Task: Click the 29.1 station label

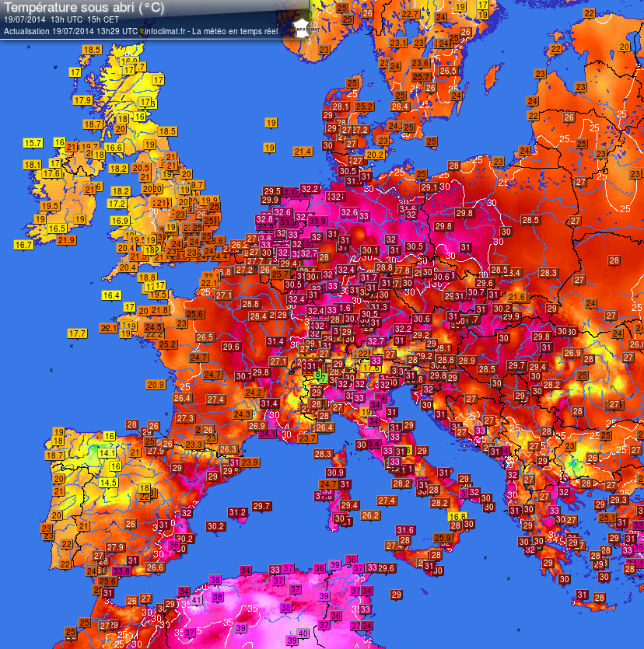Action: (x=429, y=187)
